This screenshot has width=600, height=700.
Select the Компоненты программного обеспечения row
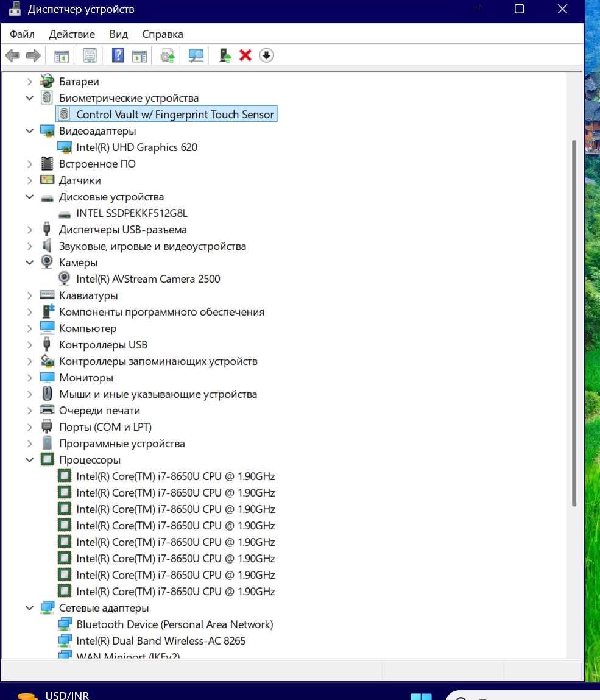point(161,311)
